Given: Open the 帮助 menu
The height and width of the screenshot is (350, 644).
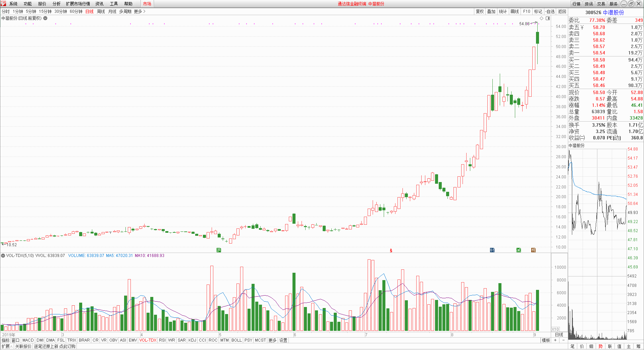Looking at the screenshot, I should [x=128, y=4].
